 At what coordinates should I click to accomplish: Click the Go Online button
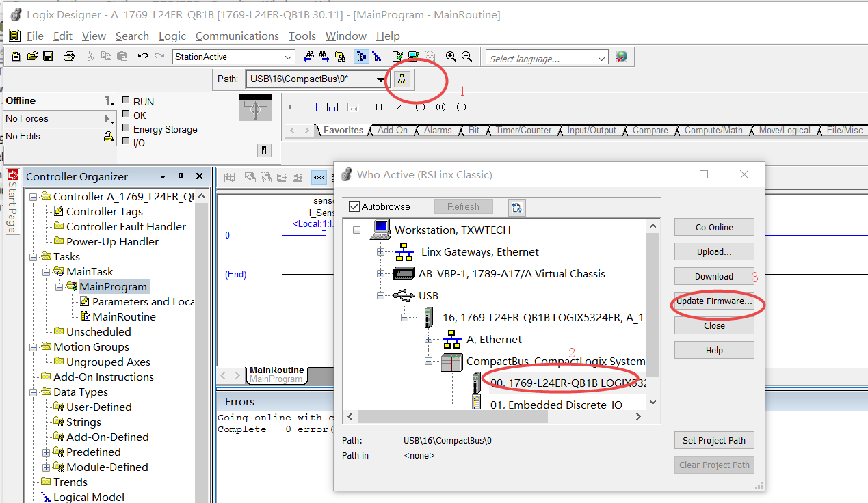tap(714, 228)
